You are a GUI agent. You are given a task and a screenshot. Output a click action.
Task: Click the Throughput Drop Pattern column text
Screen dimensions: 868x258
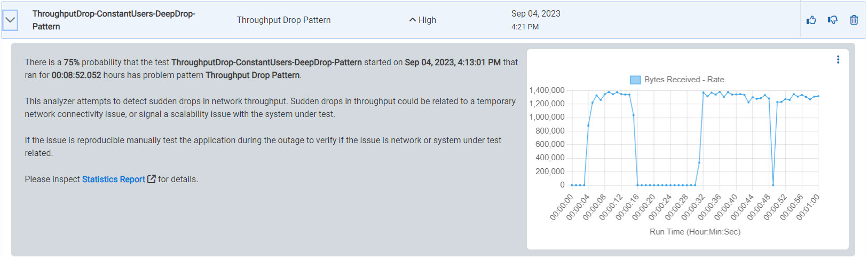tap(284, 20)
